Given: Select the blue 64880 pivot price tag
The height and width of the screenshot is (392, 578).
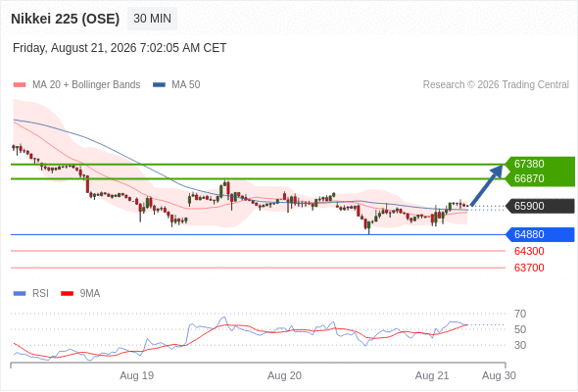Looking at the screenshot, I should coord(540,234).
